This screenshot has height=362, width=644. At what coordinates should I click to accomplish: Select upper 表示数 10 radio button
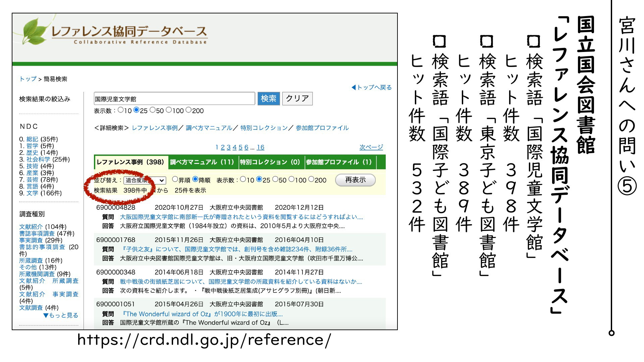point(120,110)
